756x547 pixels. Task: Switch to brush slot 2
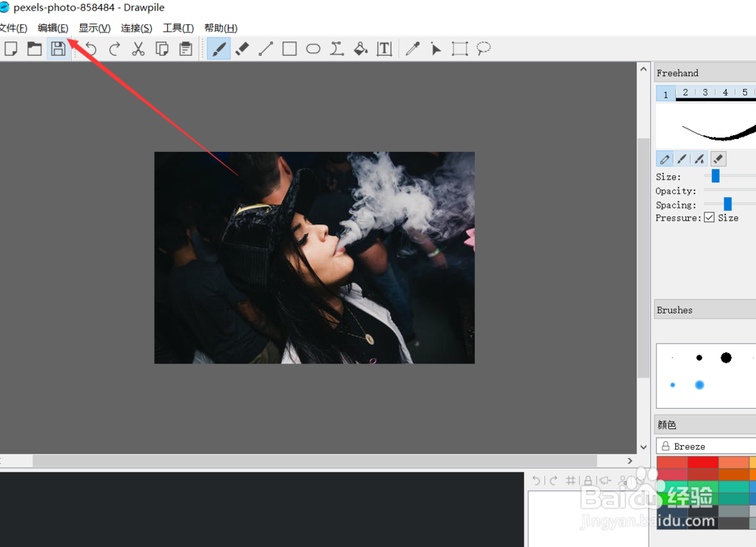685,92
